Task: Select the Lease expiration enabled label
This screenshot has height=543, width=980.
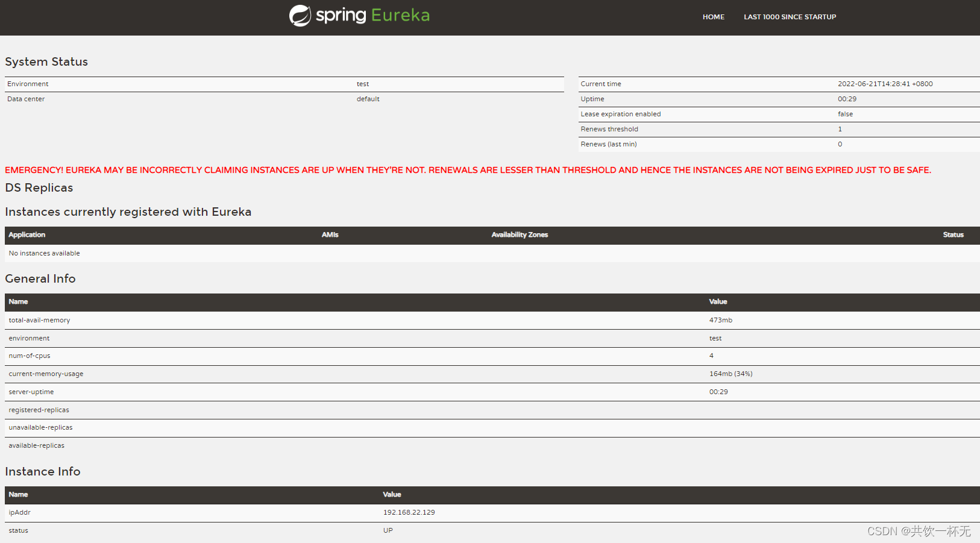Action: 620,114
